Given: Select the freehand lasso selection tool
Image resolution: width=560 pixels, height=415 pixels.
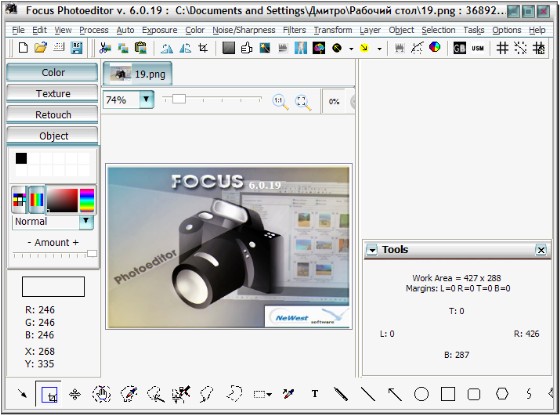Looking at the screenshot, I should point(234,393).
